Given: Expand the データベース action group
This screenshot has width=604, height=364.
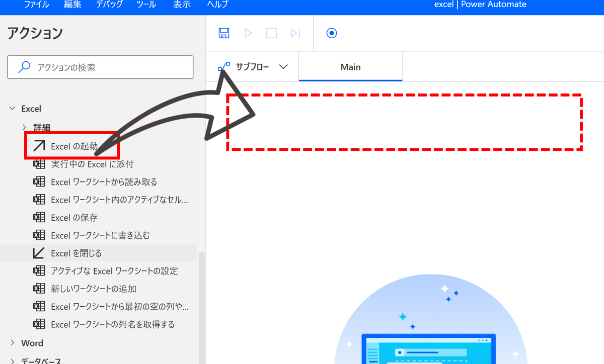Looking at the screenshot, I should (x=12, y=360).
